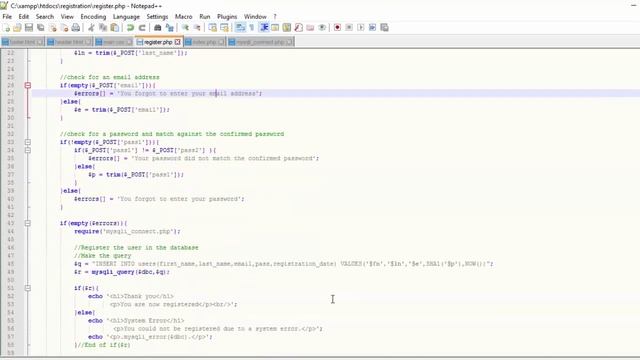Toggle Show All Characters pilcrow icon

point(251,28)
